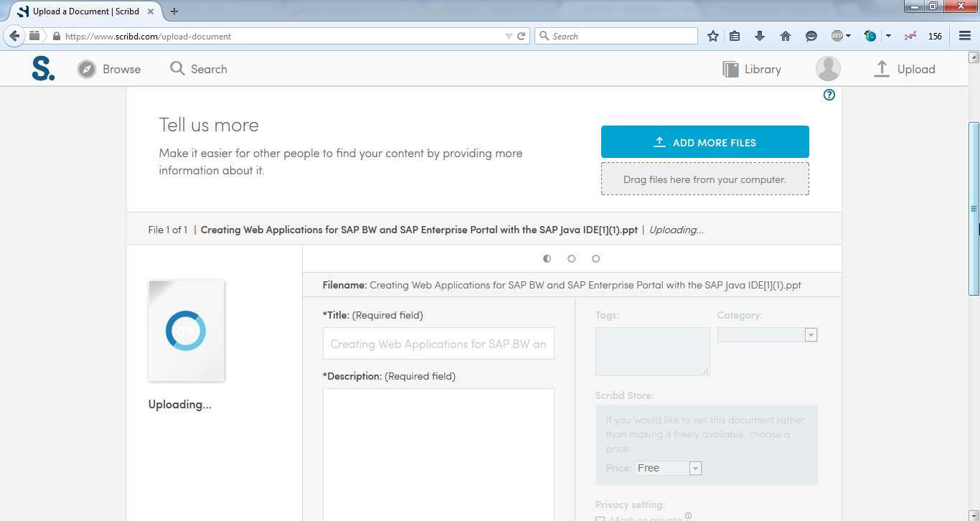Click the drag files drop zone
This screenshot has width=980, height=521.
(x=705, y=179)
